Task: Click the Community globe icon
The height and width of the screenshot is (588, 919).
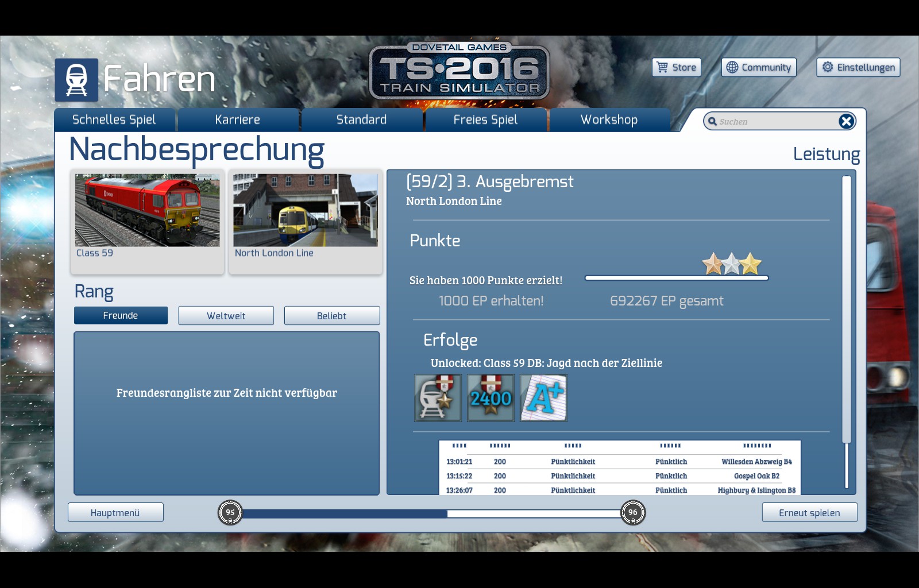Action: tap(732, 67)
